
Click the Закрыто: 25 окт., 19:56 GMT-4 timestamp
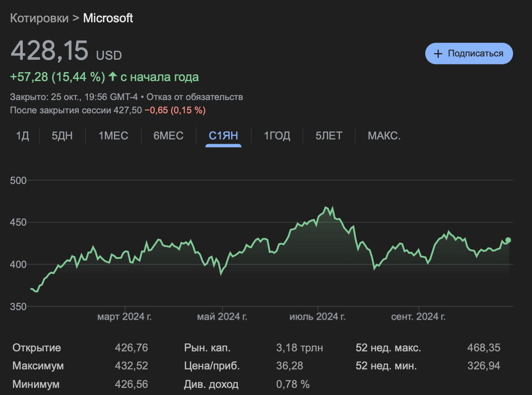coord(74,97)
